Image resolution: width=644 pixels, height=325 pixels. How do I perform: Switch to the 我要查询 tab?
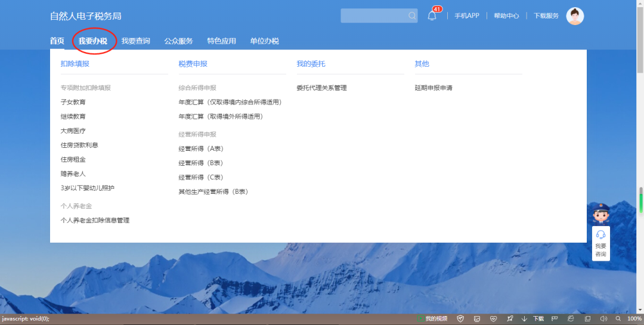click(135, 41)
